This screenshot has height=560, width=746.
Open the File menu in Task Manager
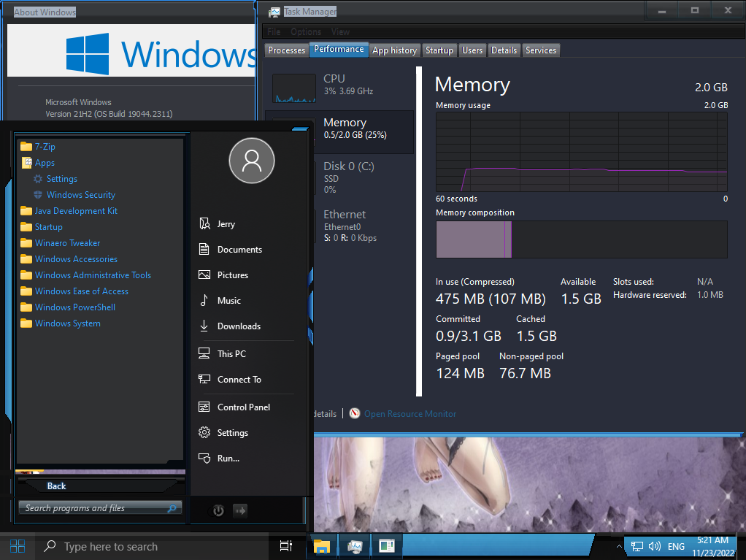274,32
